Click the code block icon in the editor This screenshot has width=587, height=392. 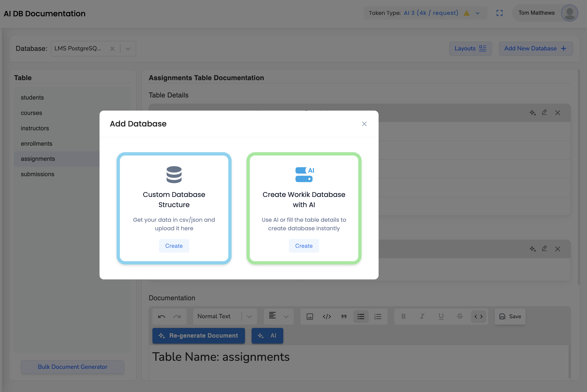coord(327,316)
